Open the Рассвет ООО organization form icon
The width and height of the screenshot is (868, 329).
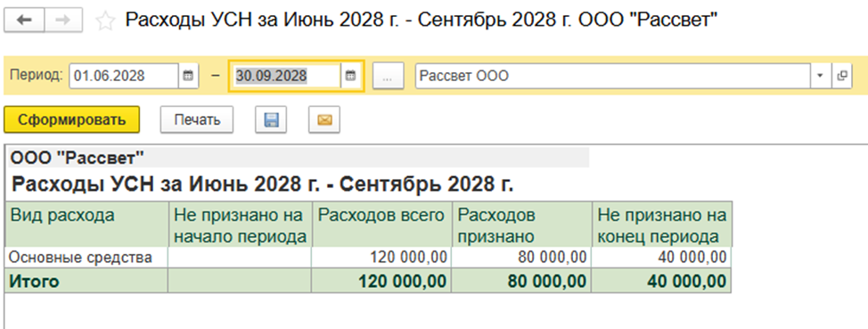click(x=841, y=76)
